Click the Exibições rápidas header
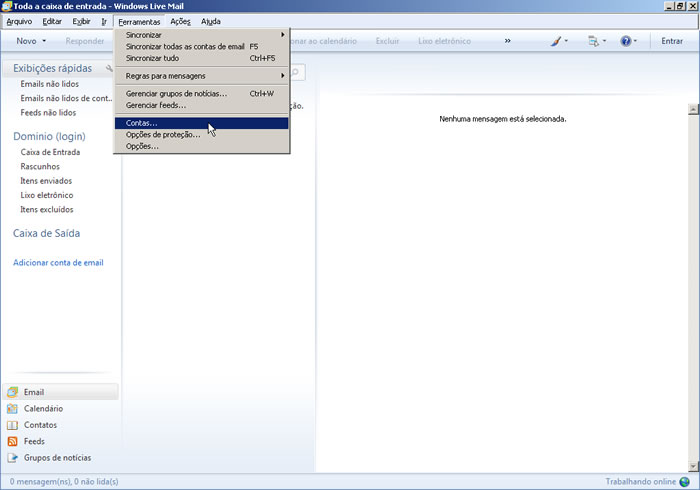 point(52,68)
